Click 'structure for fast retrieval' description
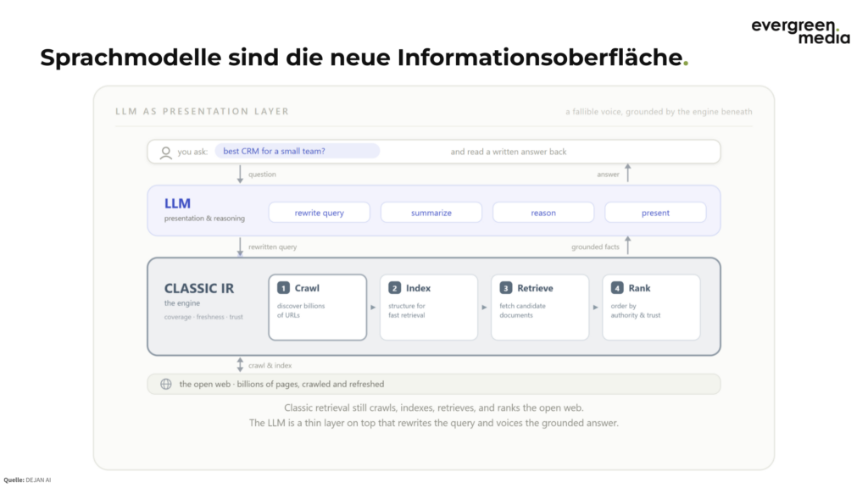The width and height of the screenshot is (868, 488). click(x=406, y=310)
